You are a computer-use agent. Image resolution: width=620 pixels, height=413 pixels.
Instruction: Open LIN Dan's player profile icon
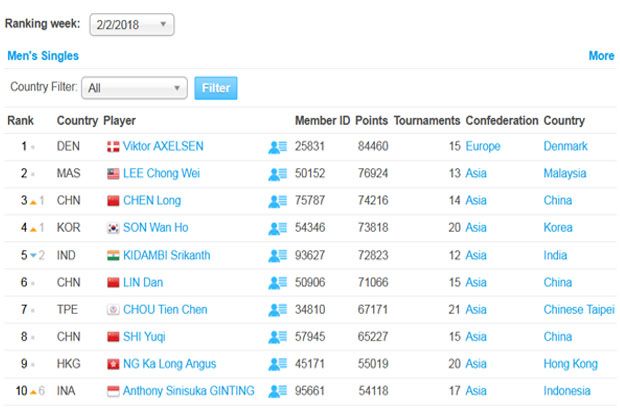(278, 282)
